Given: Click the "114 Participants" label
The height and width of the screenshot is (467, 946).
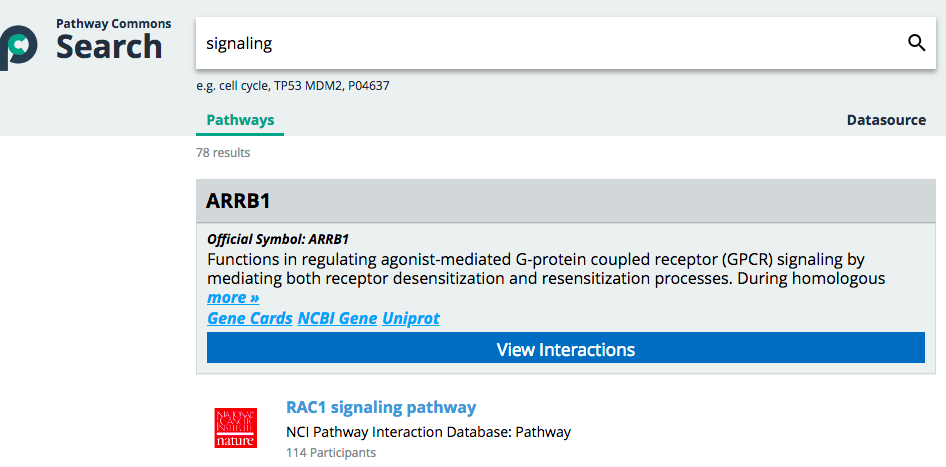Looking at the screenshot, I should (331, 453).
